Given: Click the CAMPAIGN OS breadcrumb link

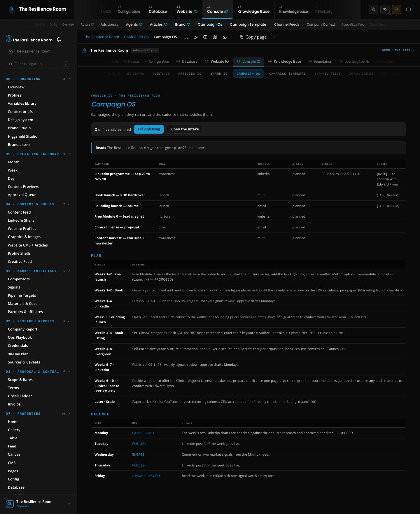Looking at the screenshot, I should [136, 37].
